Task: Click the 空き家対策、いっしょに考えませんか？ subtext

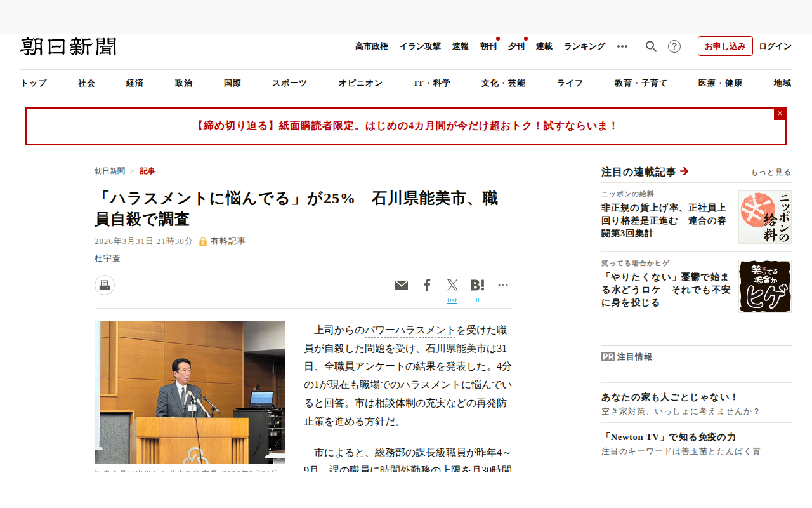Action: pyautogui.click(x=681, y=411)
